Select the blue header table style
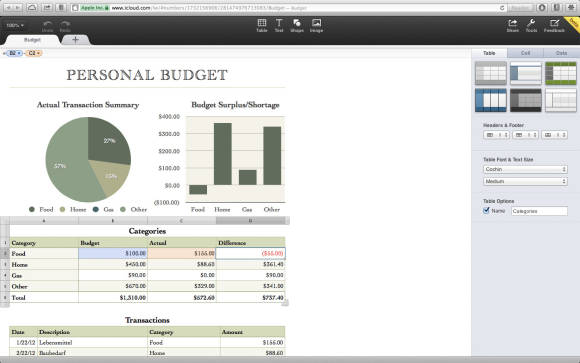 point(491,100)
